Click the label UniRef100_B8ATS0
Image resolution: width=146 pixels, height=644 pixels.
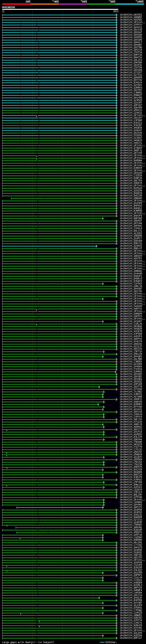point(131,58)
